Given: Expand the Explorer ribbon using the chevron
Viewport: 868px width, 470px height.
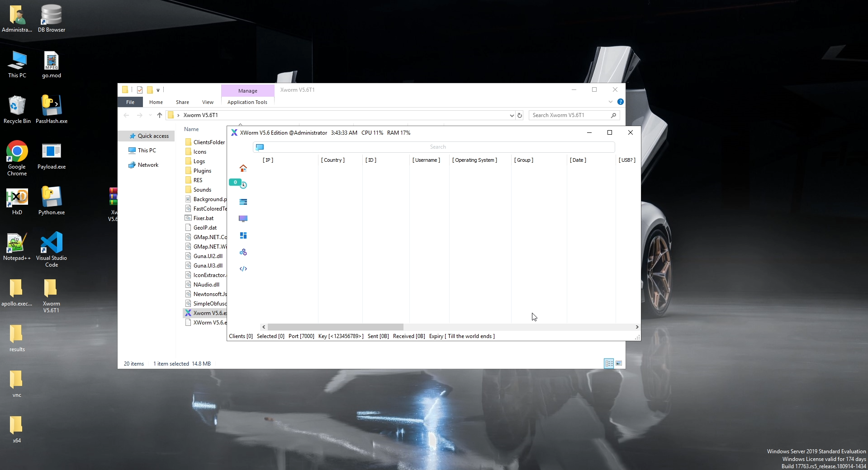Looking at the screenshot, I should 610,102.
